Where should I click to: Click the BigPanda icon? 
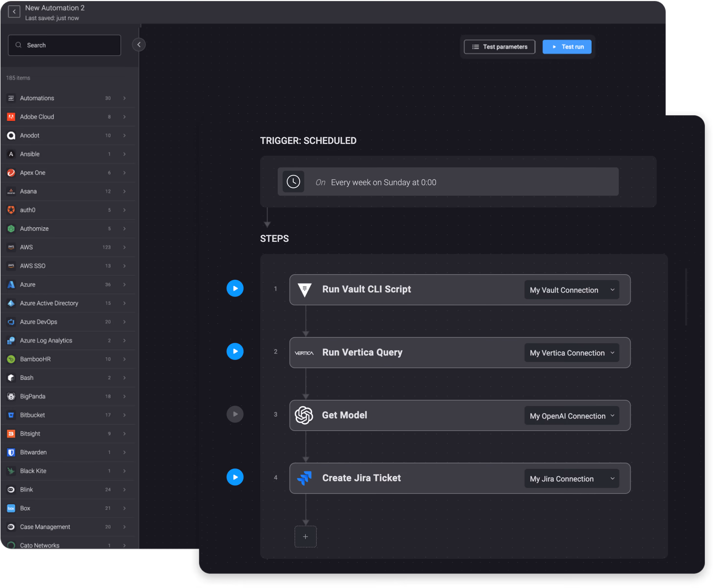pyautogui.click(x=11, y=396)
